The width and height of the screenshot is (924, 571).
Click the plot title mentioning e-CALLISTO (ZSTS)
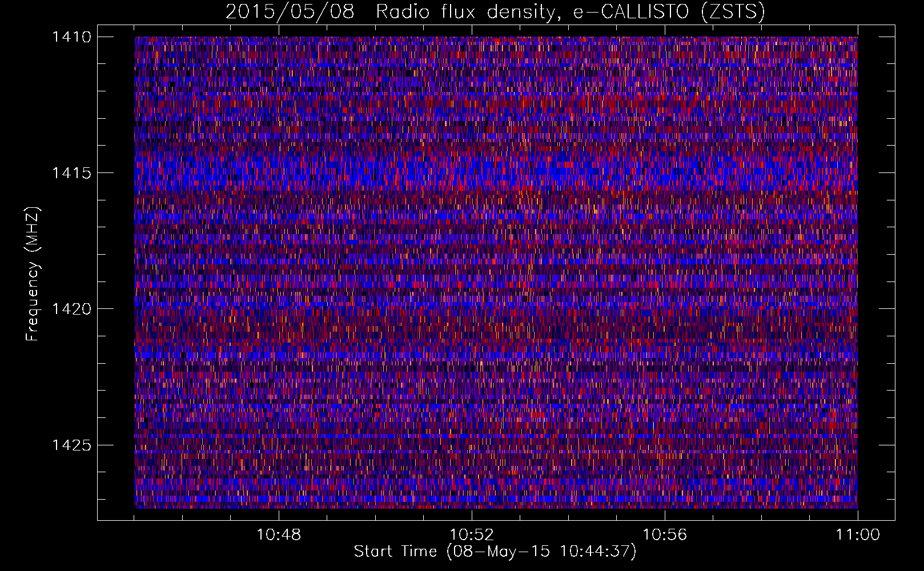[x=495, y=12]
